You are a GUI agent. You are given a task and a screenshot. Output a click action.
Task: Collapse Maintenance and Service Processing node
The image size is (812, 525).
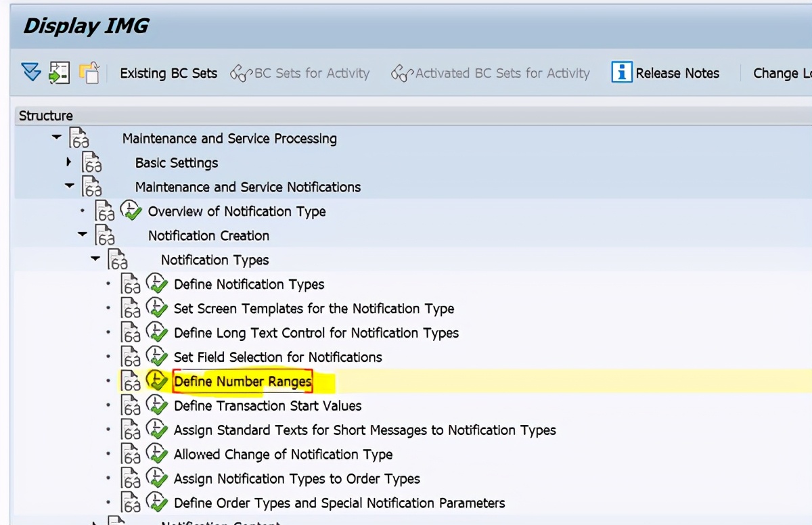[x=56, y=137]
